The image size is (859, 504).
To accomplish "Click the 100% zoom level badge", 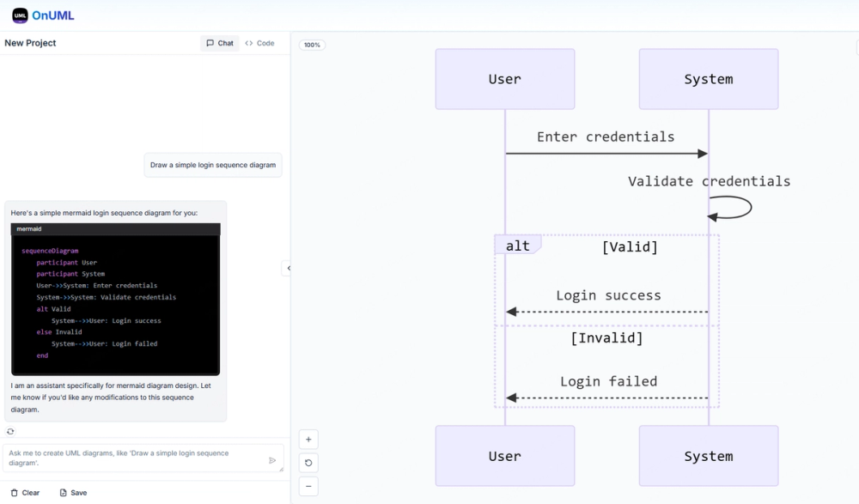I will 311,44.
